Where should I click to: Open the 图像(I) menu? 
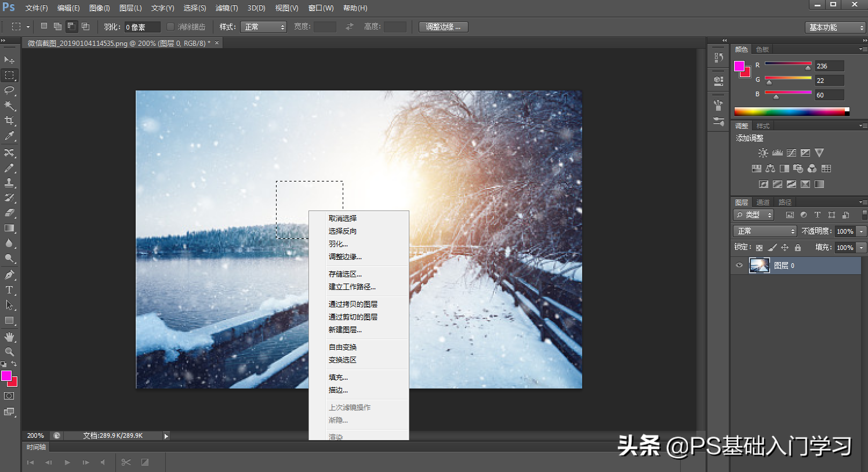click(100, 8)
